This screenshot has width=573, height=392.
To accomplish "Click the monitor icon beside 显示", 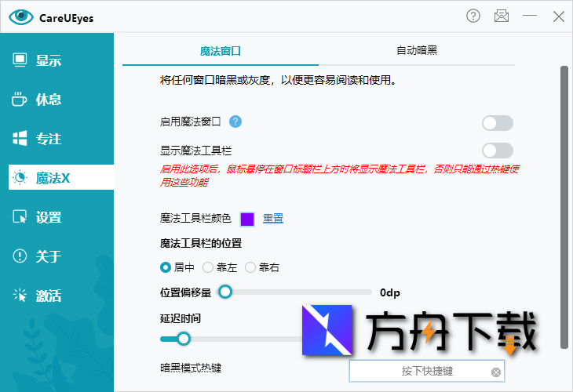I will click(x=20, y=60).
